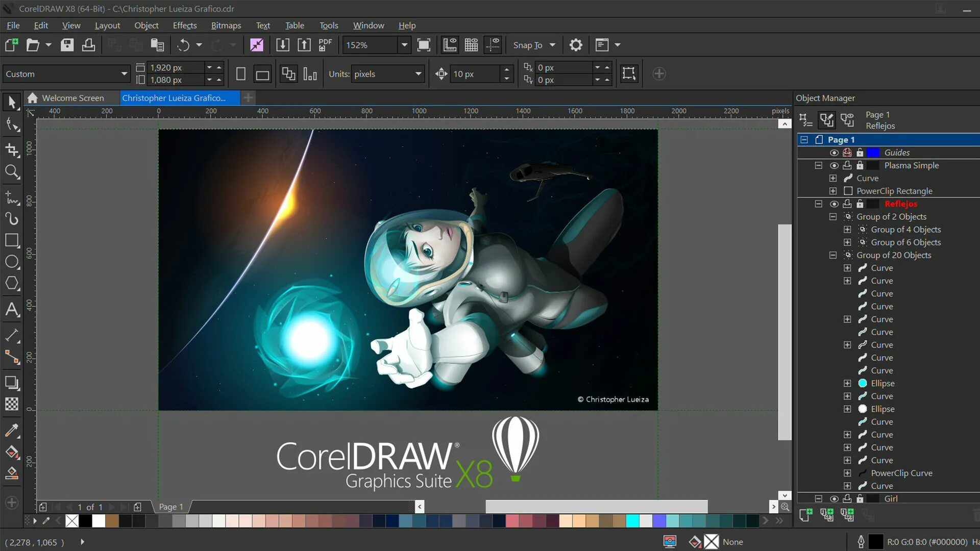Open Options gear icon
The width and height of the screenshot is (980, 551).
(x=576, y=45)
